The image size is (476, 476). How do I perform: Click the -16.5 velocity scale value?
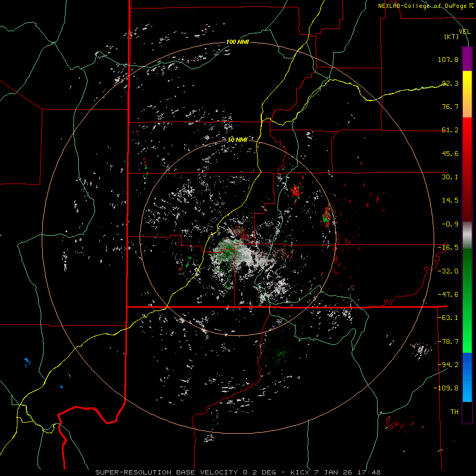tap(448, 248)
